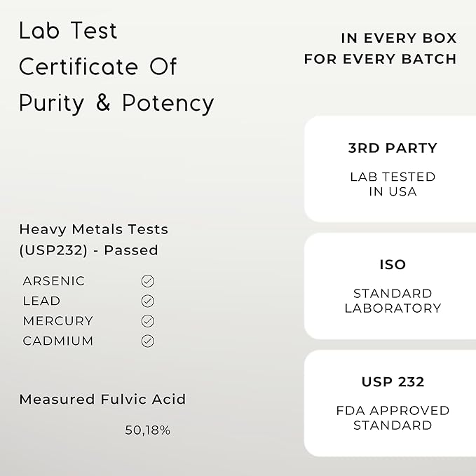This screenshot has width=476, height=476.
Task: Select the CADMIUM label
Action: [57, 341]
